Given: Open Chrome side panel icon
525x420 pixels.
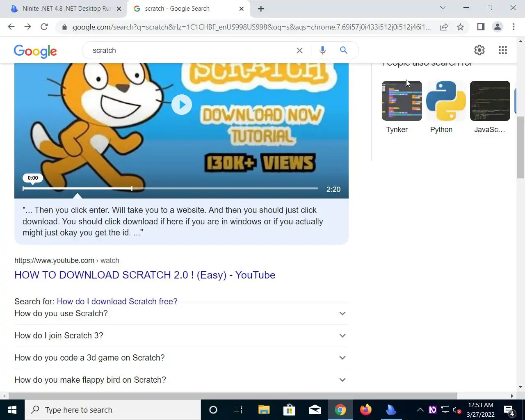Looking at the screenshot, I should pos(481,27).
